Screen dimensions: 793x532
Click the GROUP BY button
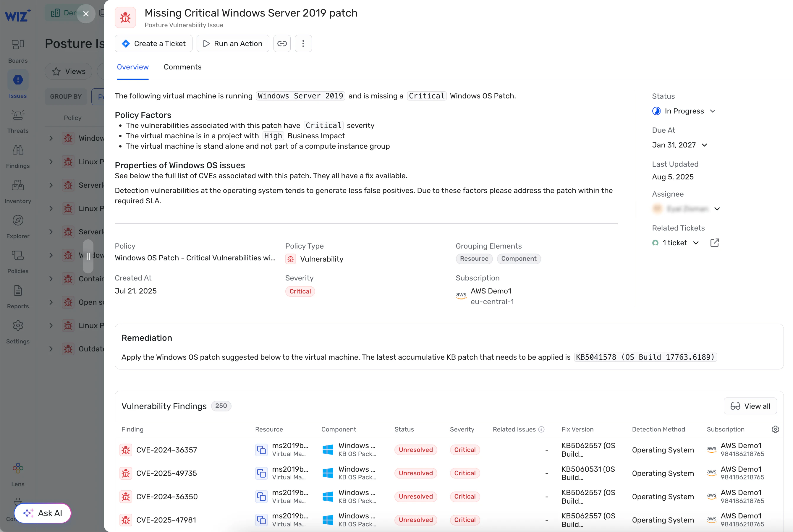66,96
